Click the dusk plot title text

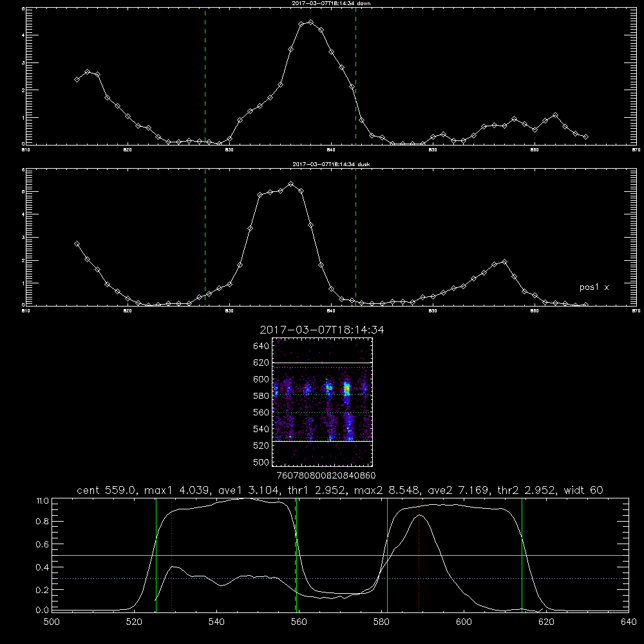pyautogui.click(x=331, y=164)
